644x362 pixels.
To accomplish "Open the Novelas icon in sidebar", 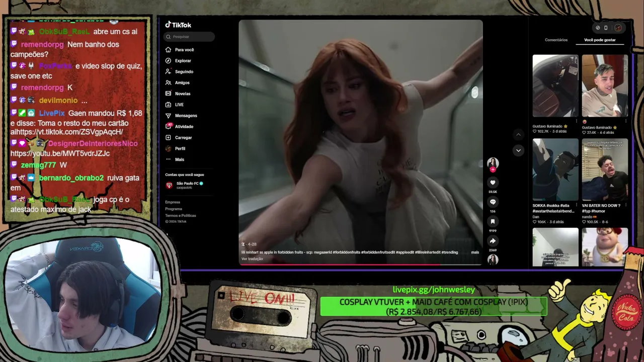I will [169, 94].
